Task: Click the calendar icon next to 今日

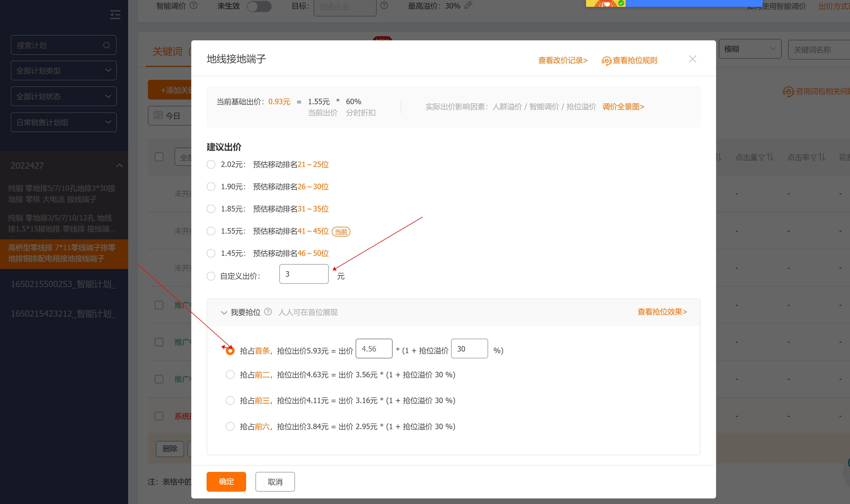Action: pos(158,115)
